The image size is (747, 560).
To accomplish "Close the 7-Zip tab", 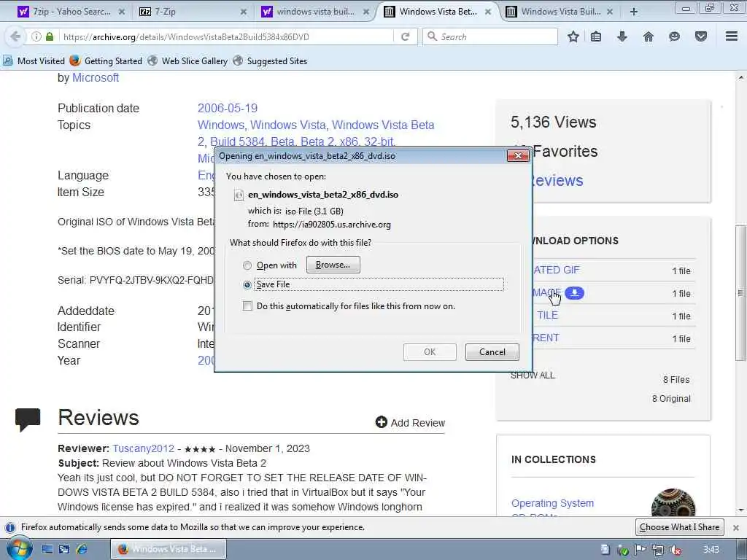I will point(244,12).
